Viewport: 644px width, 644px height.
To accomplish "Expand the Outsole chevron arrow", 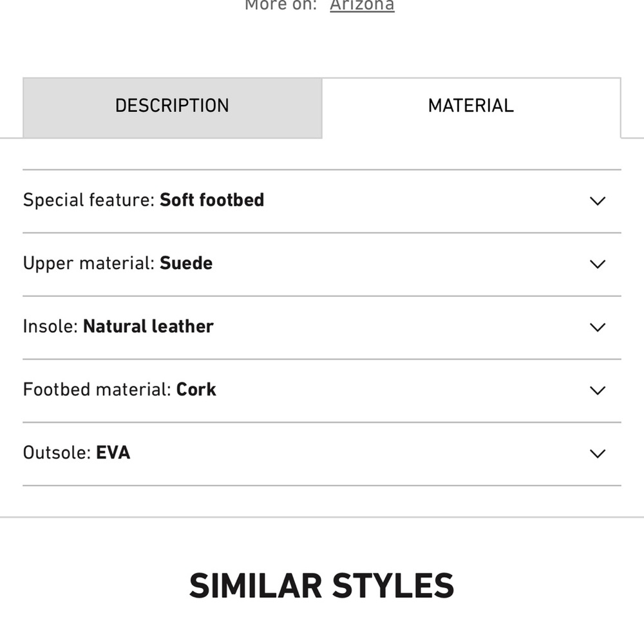I will (x=597, y=453).
